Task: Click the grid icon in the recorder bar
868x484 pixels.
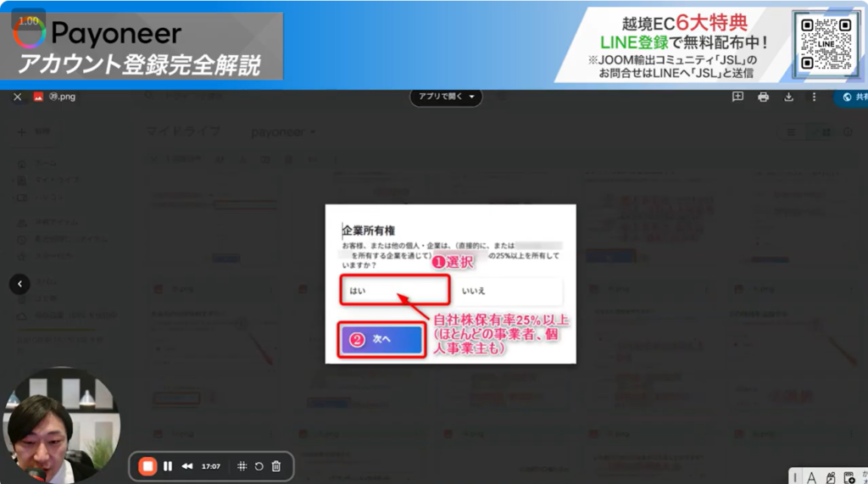Action: (242, 466)
